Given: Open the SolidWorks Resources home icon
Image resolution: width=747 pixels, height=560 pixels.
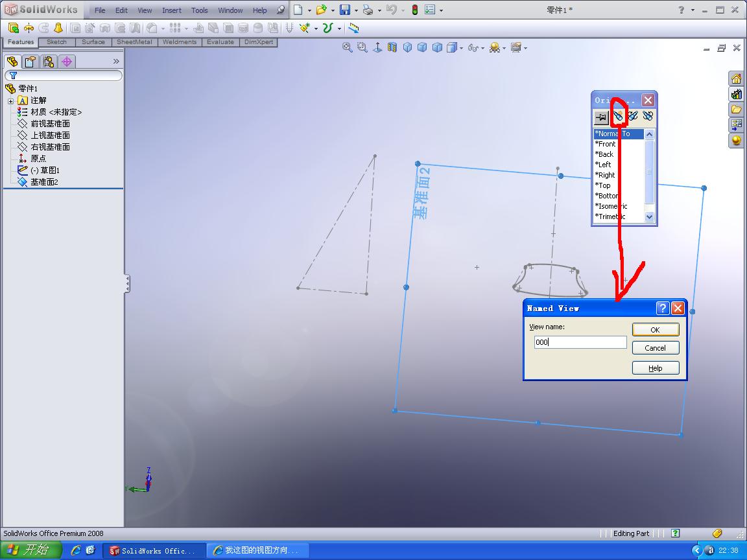Looking at the screenshot, I should pos(736,78).
